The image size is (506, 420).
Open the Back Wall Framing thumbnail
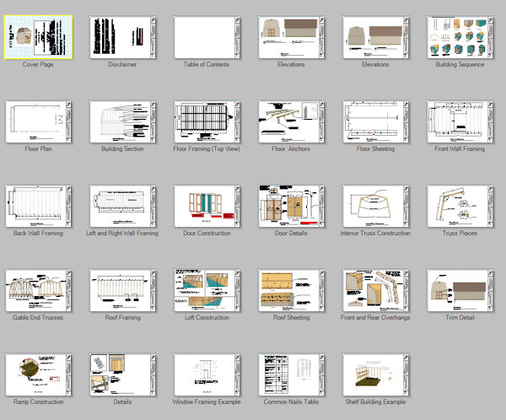pos(38,206)
